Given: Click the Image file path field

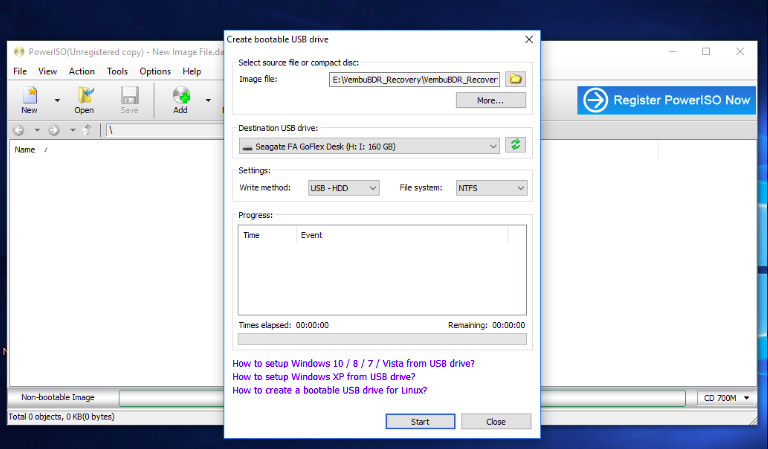Looking at the screenshot, I should pos(414,79).
